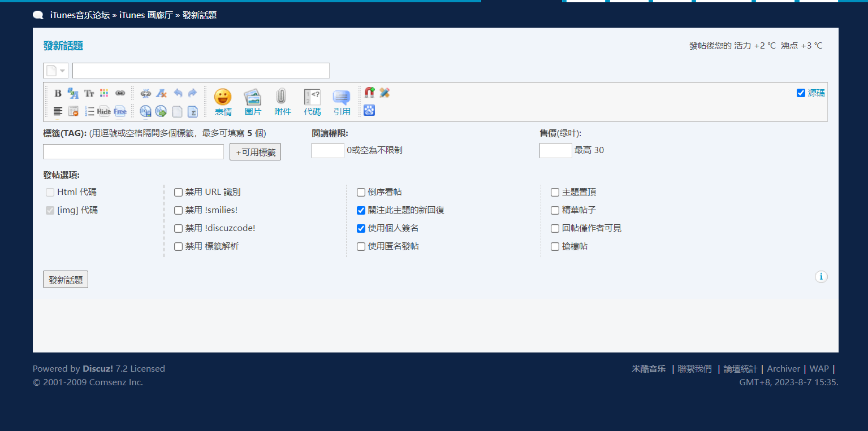Open the topic type dropdown beside title
The height and width of the screenshot is (431, 868).
coord(55,71)
